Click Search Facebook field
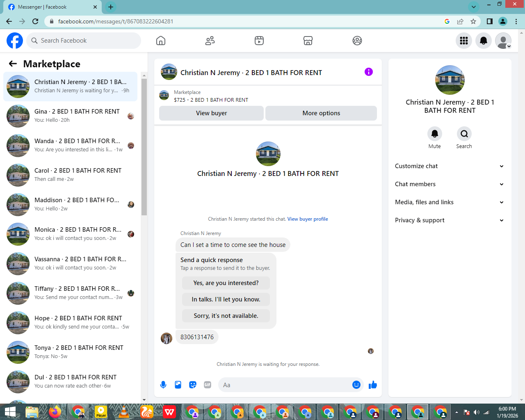The width and height of the screenshot is (525, 420). click(84, 41)
